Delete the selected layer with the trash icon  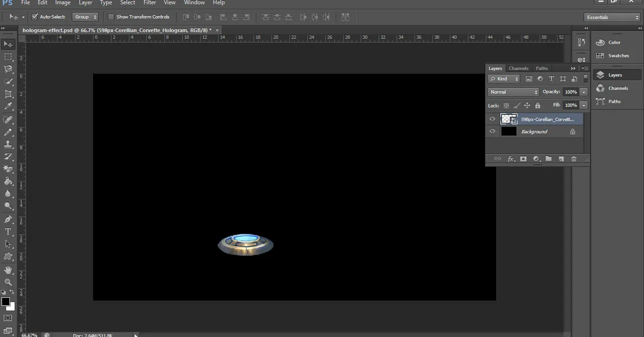[x=574, y=159]
